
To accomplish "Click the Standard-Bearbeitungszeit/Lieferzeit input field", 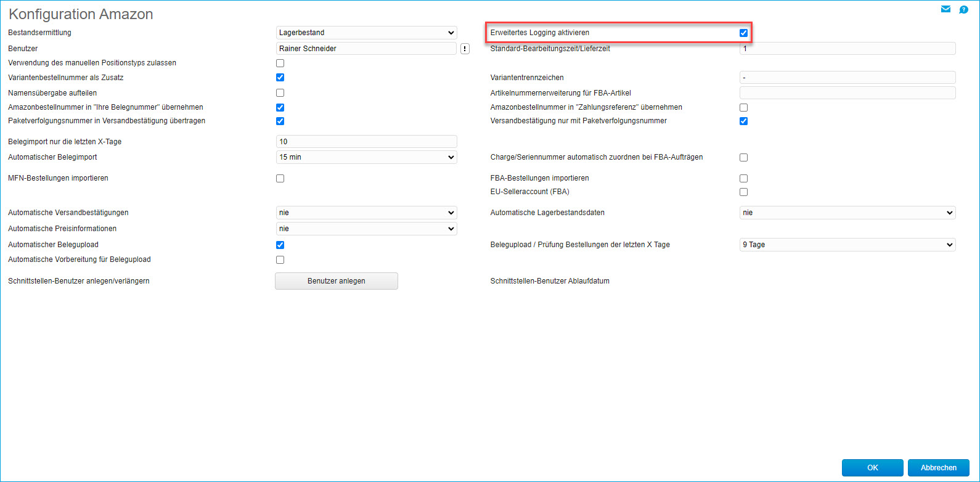I will [x=847, y=49].
